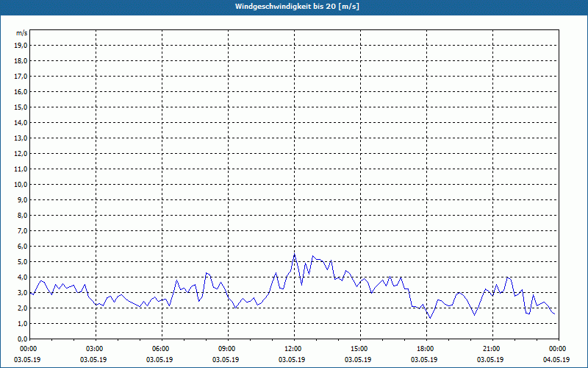This screenshot has height=368, width=588.
Task: Click the "13,0" y-axis tick label
Action: (21, 138)
